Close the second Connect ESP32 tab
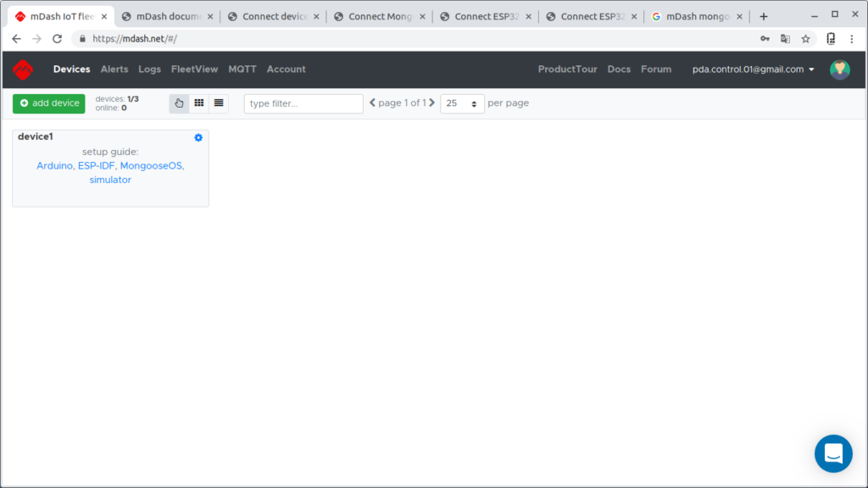This screenshot has height=488, width=868. coord(634,17)
